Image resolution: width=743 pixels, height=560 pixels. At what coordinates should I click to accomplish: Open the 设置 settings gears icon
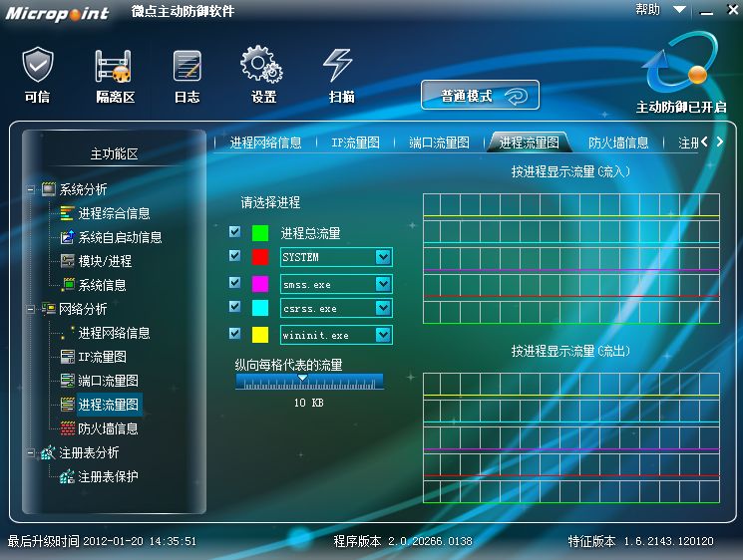pyautogui.click(x=261, y=65)
